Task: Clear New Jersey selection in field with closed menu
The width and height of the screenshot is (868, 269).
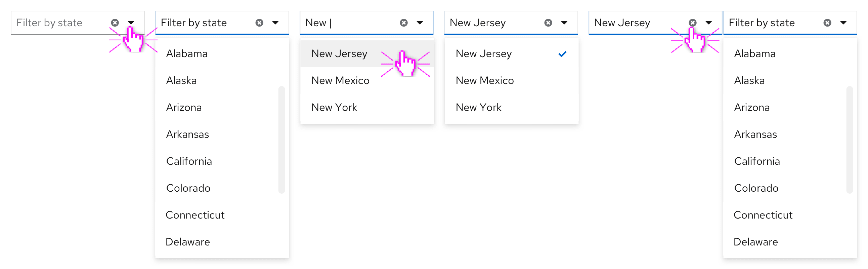Action: click(x=692, y=23)
